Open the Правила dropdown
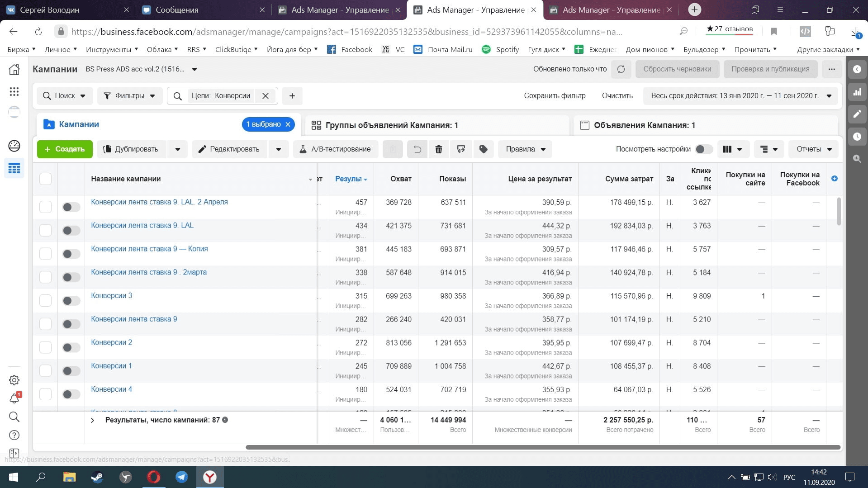 (525, 149)
